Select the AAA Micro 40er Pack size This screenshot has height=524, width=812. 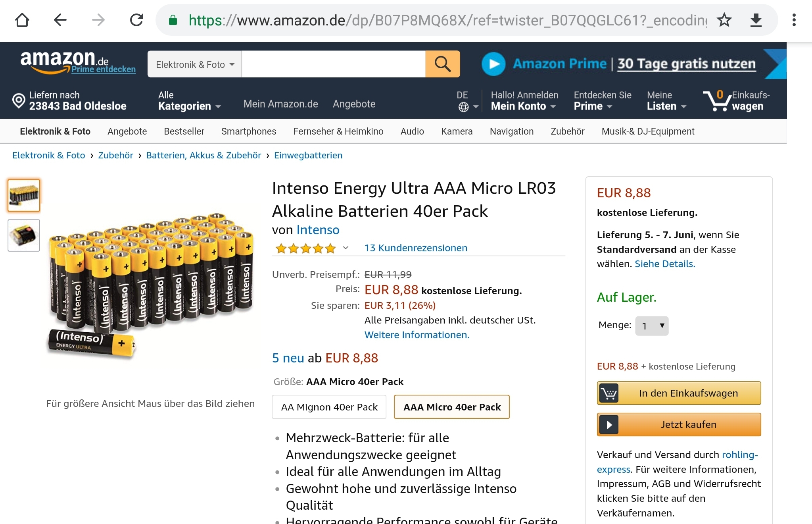452,407
